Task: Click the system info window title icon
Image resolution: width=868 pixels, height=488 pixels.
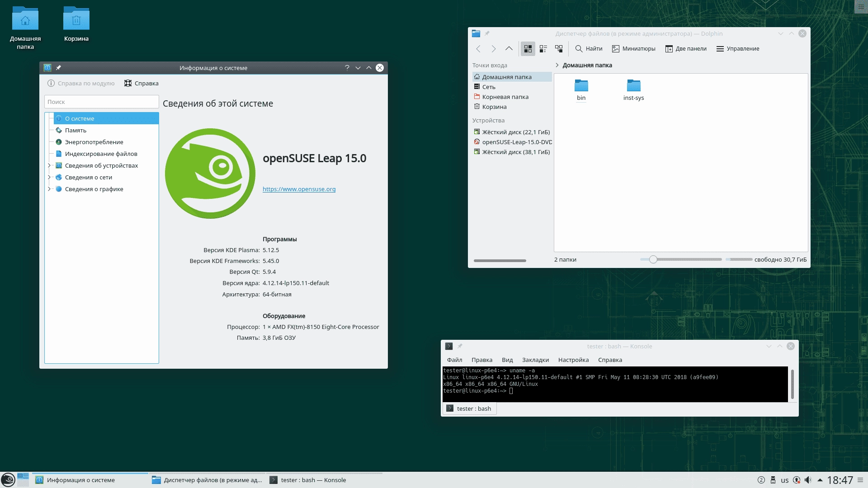Action: click(47, 68)
